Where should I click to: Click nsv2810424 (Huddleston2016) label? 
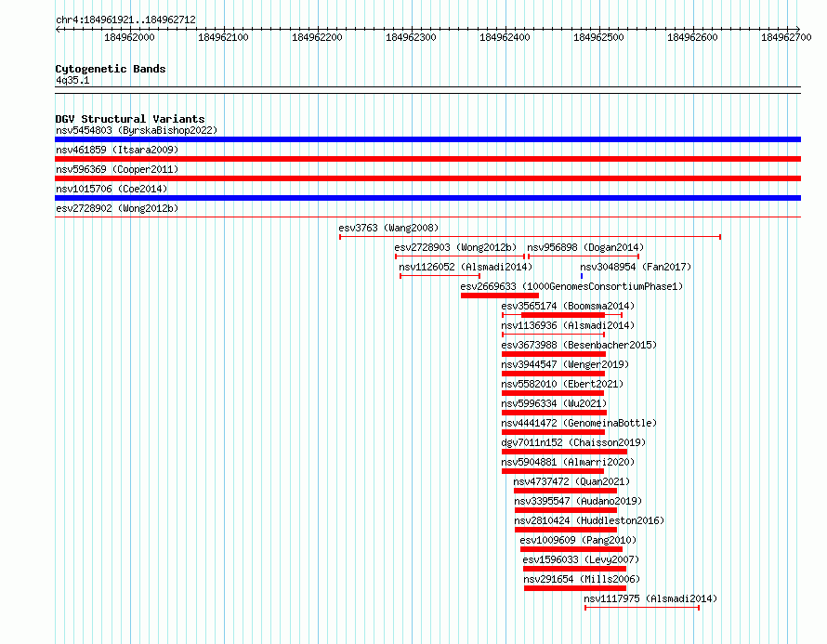(x=589, y=520)
